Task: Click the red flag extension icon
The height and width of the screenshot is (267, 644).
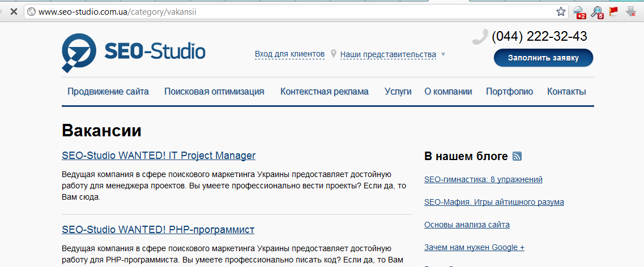Action: [x=613, y=11]
